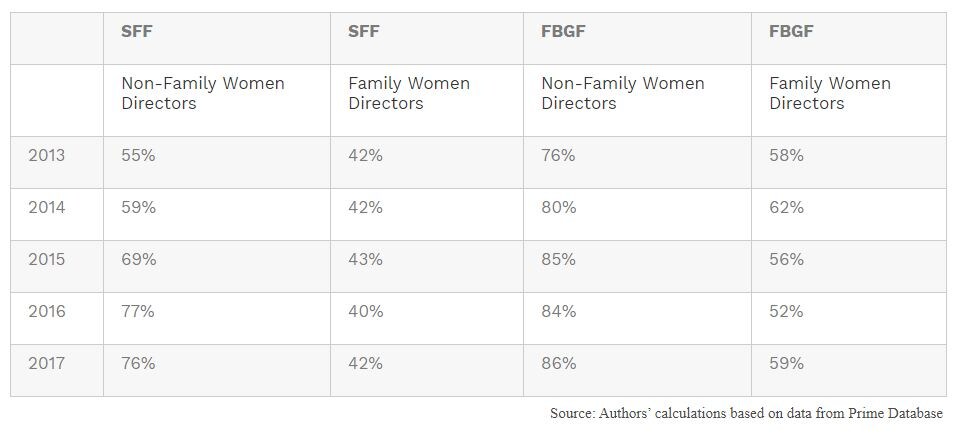Select the 55% cell in 2013 row
Image resolution: width=959 pixels, height=433 pixels.
tap(138, 156)
